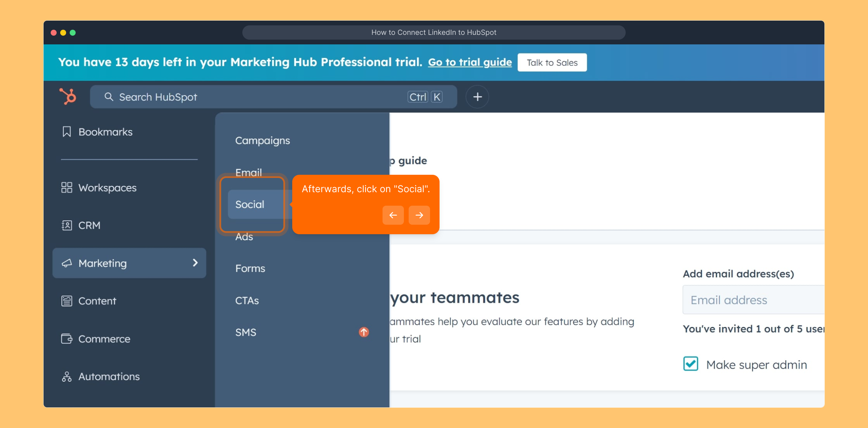Go back to previous tooltip step
Screen dimensions: 868x428
(x=393, y=215)
